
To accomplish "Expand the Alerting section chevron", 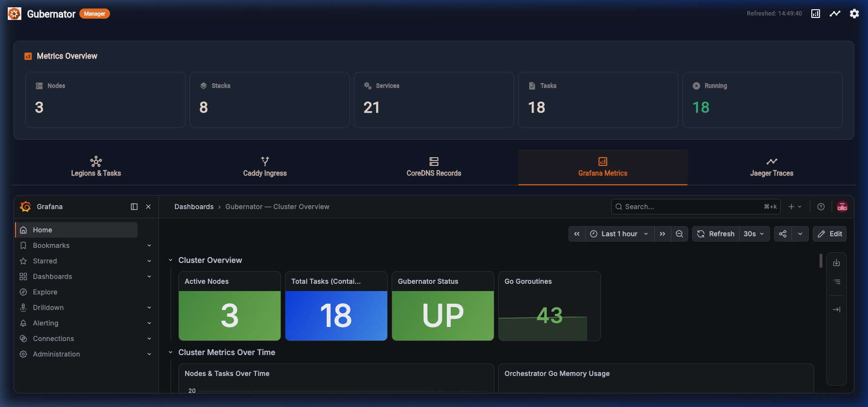I will tap(149, 323).
